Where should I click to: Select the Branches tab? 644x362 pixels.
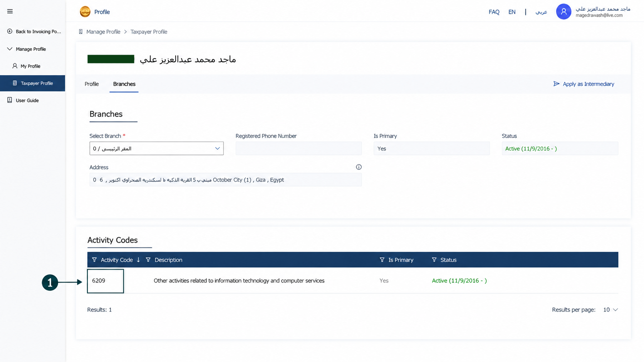124,84
